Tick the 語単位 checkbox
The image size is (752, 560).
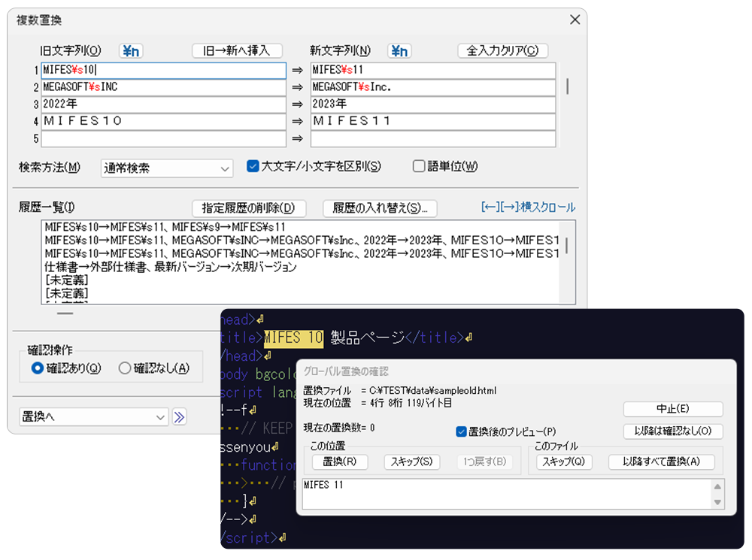pyautogui.click(x=419, y=167)
